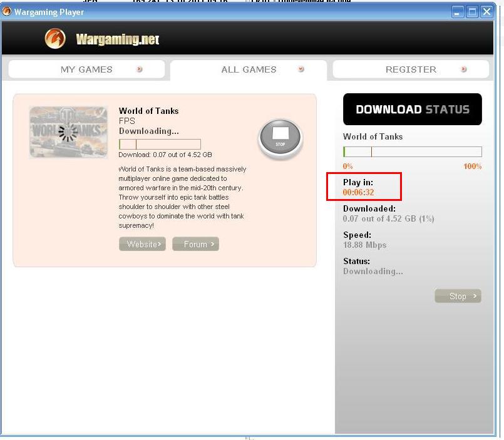
Task: Open the MY GAMES tab
Action: (86, 69)
